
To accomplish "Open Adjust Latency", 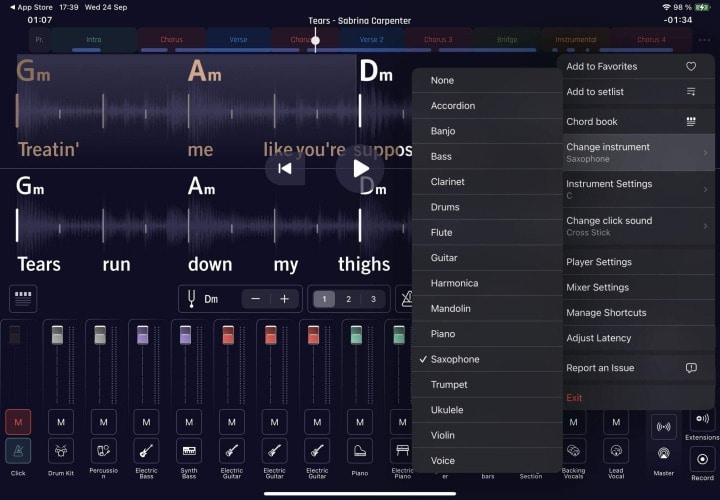I will pyautogui.click(x=636, y=338).
